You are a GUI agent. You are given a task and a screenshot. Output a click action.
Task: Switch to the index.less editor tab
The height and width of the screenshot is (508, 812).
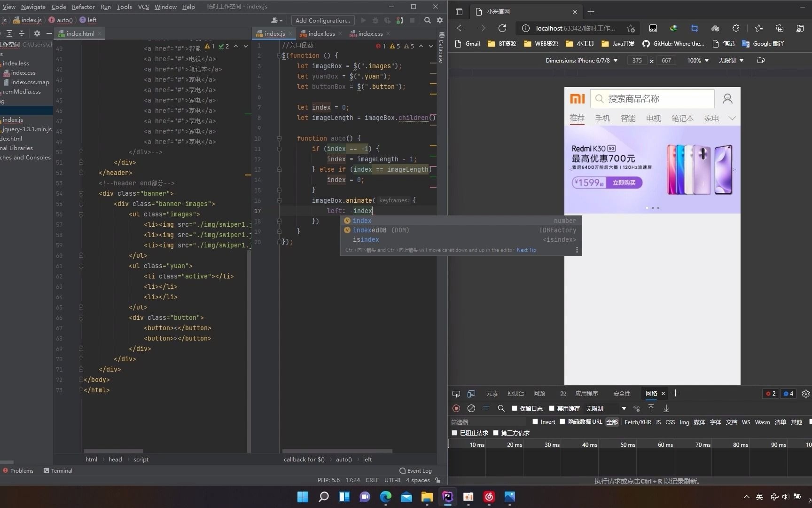coord(321,33)
